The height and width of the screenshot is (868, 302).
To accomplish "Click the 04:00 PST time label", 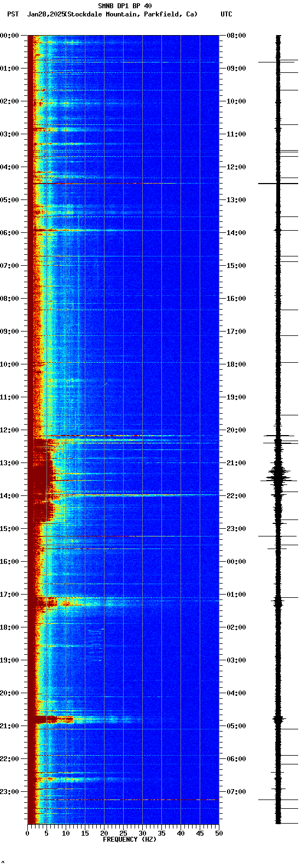I will pyautogui.click(x=9, y=167).
